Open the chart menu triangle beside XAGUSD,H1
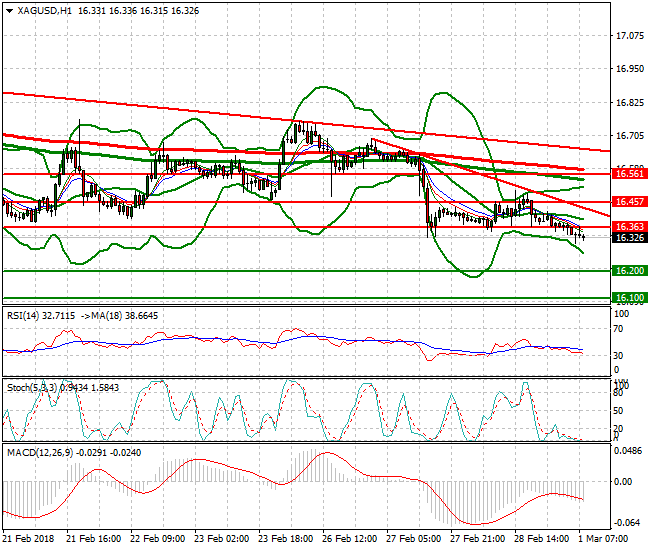 point(10,11)
